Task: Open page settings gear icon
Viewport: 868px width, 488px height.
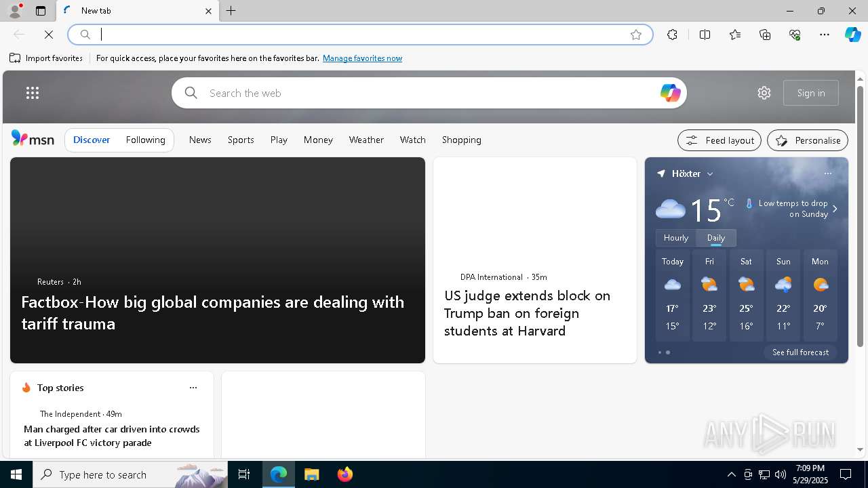Action: pos(764,93)
